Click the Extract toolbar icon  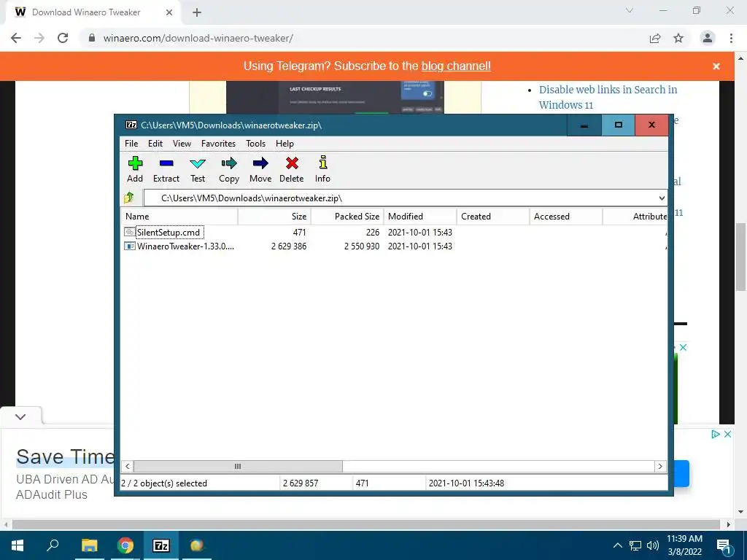pyautogui.click(x=166, y=169)
